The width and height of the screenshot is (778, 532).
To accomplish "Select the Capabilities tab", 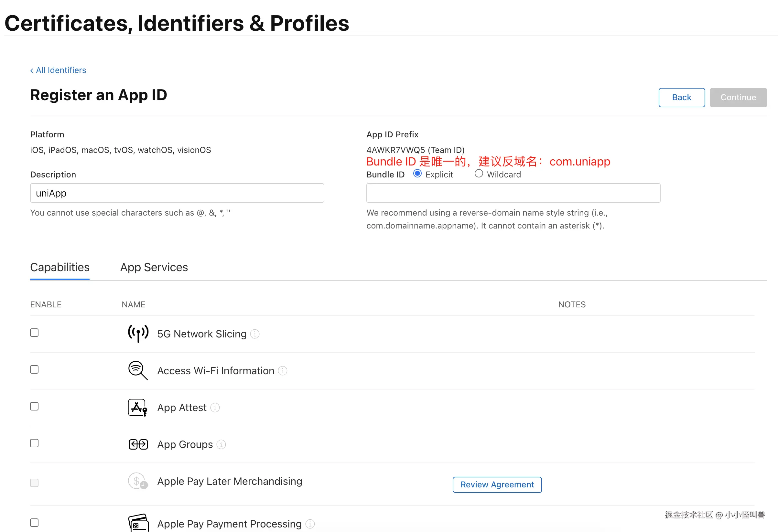I will (x=59, y=267).
